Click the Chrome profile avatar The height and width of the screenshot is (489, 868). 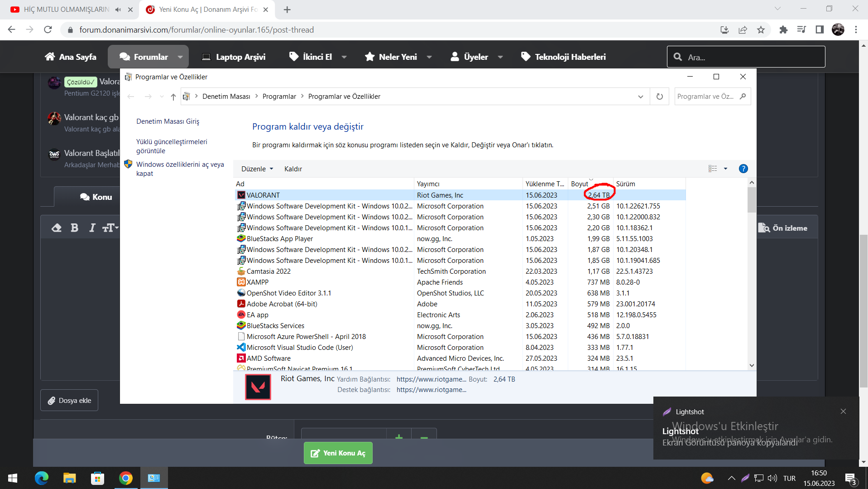[x=838, y=29]
